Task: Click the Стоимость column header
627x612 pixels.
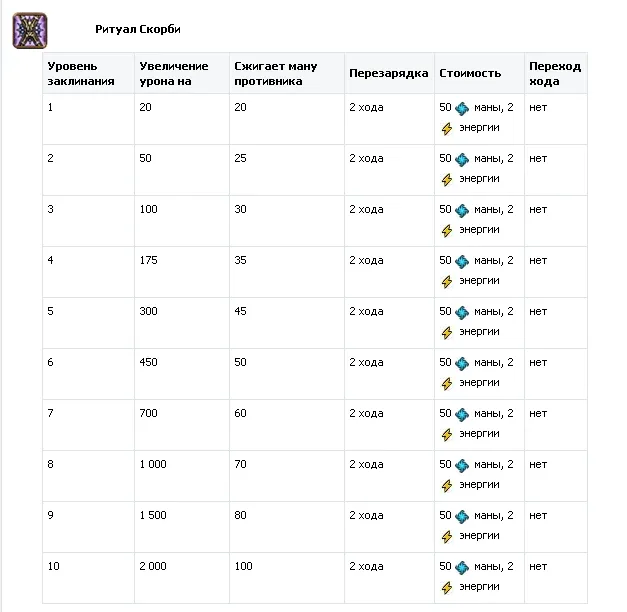Action: (x=469, y=73)
